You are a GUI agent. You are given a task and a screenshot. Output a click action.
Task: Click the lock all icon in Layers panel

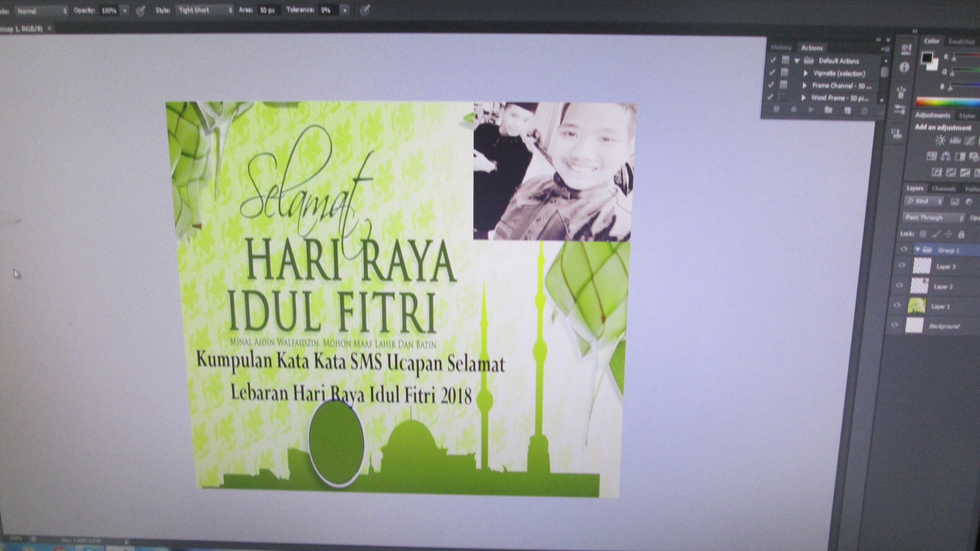(961, 234)
